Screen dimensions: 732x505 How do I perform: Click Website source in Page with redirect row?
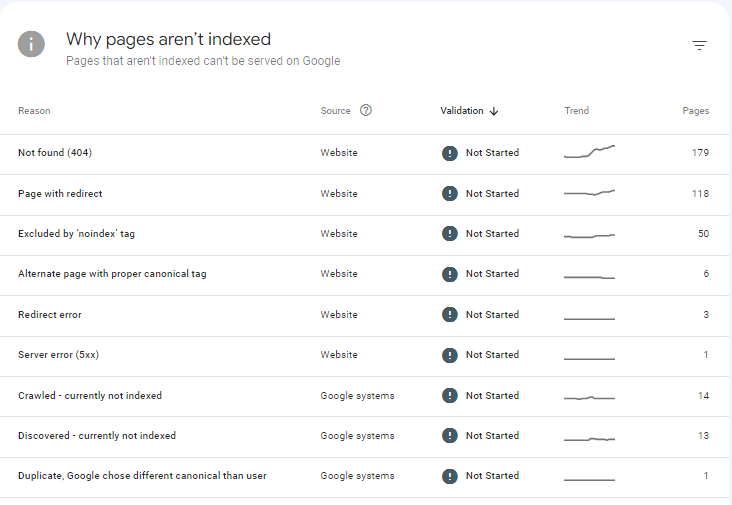[339, 193]
